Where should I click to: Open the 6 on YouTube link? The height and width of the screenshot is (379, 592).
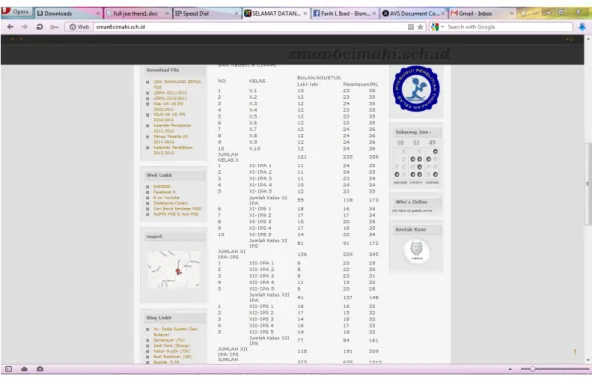point(166,197)
